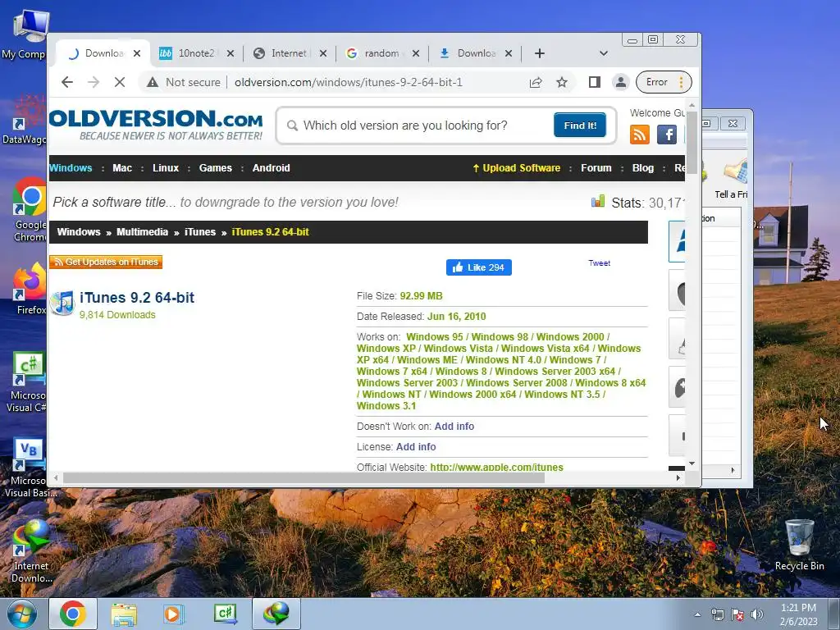Click the OLDVERSION.COM logo
Image resolution: width=840 pixels, height=630 pixels.
pyautogui.click(x=157, y=125)
